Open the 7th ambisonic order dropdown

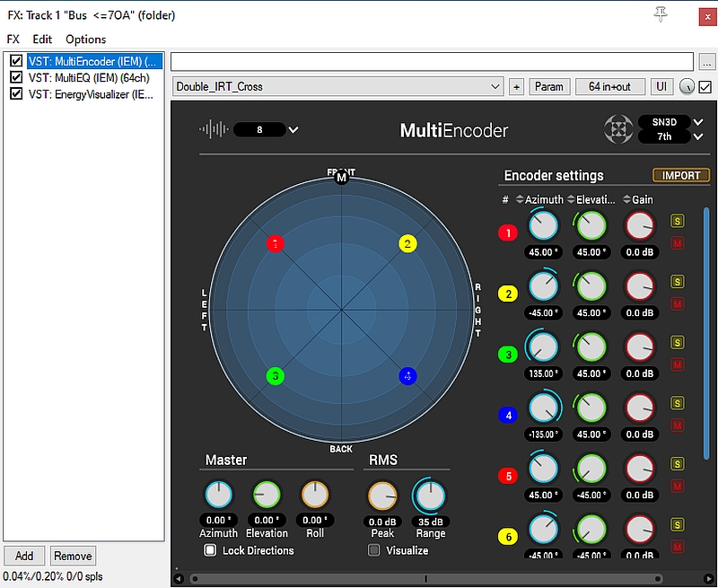pyautogui.click(x=698, y=137)
